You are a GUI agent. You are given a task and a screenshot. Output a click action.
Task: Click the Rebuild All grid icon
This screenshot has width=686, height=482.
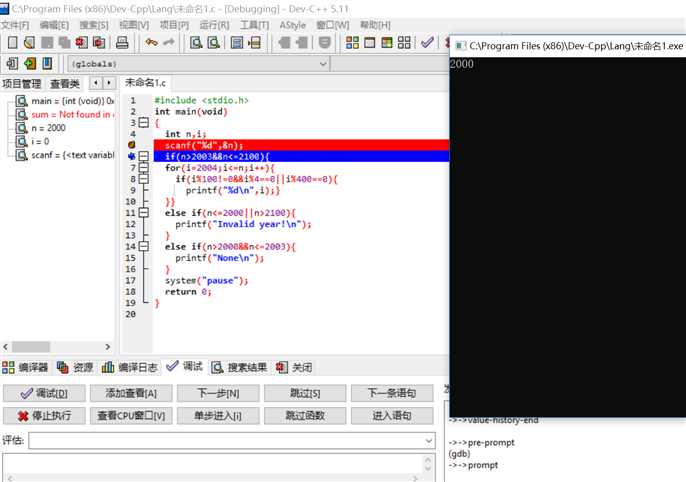click(404, 42)
